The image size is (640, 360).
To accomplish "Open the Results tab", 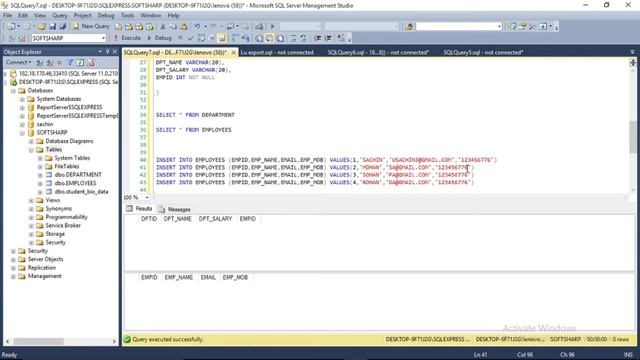I will click(x=139, y=209).
